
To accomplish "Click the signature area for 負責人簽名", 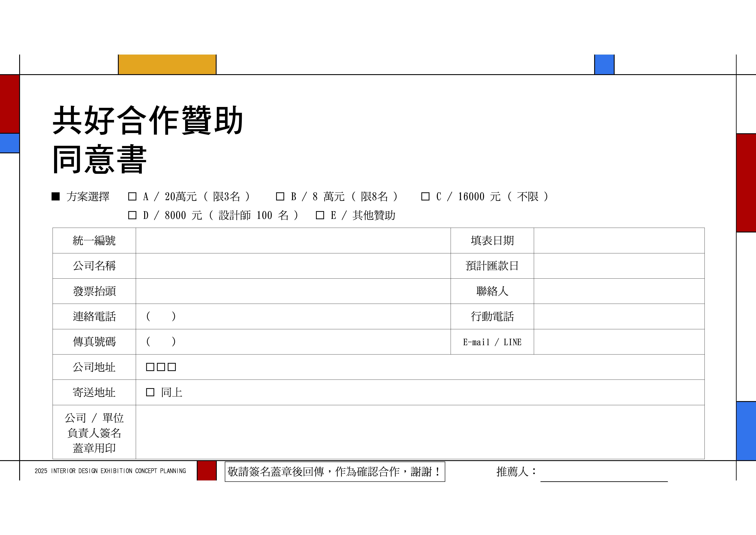I will (420, 432).
